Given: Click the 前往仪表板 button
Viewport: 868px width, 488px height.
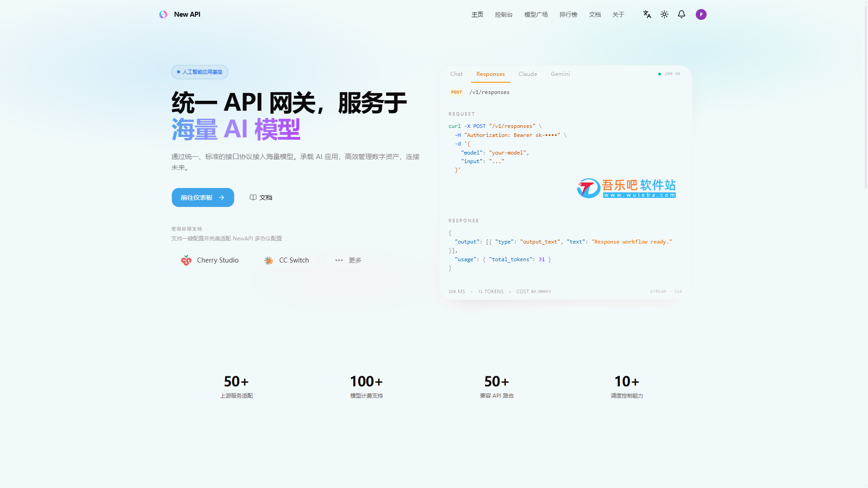Looking at the screenshot, I should click(203, 197).
